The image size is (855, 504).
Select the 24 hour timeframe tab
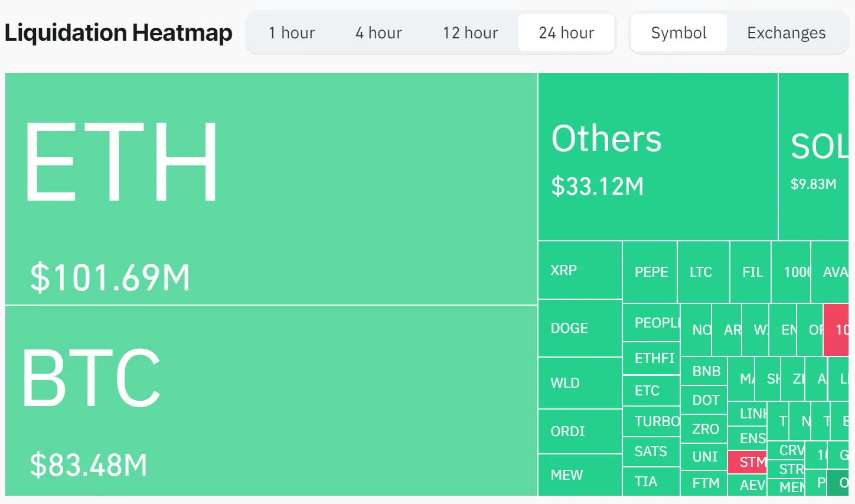click(x=566, y=33)
